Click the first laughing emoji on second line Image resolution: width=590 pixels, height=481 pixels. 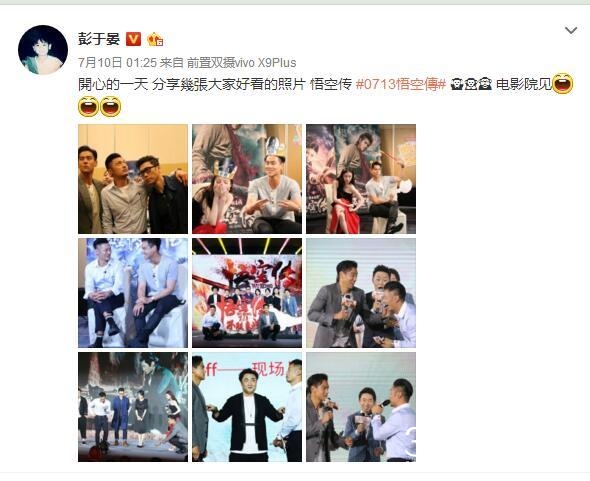pyautogui.click(x=88, y=107)
